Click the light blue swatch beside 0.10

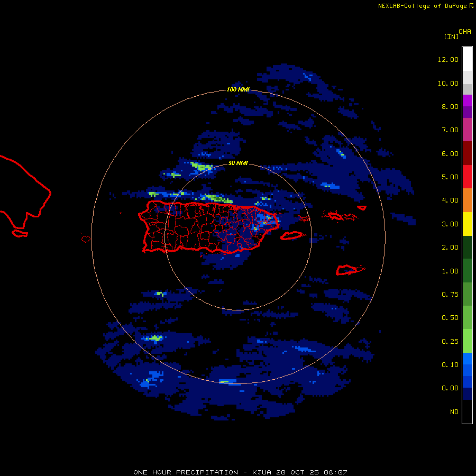click(x=467, y=359)
